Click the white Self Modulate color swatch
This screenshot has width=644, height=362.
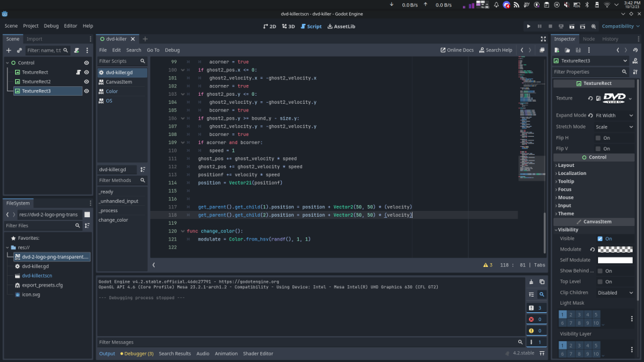pos(614,260)
